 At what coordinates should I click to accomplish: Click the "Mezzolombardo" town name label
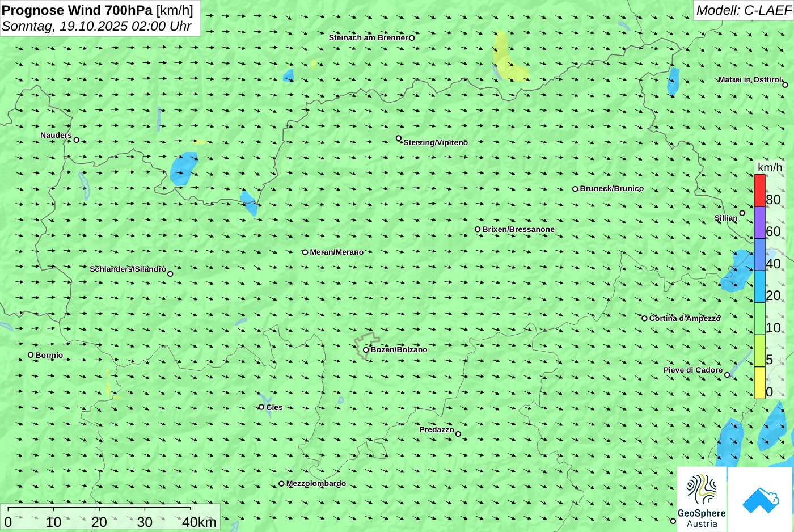click(316, 484)
